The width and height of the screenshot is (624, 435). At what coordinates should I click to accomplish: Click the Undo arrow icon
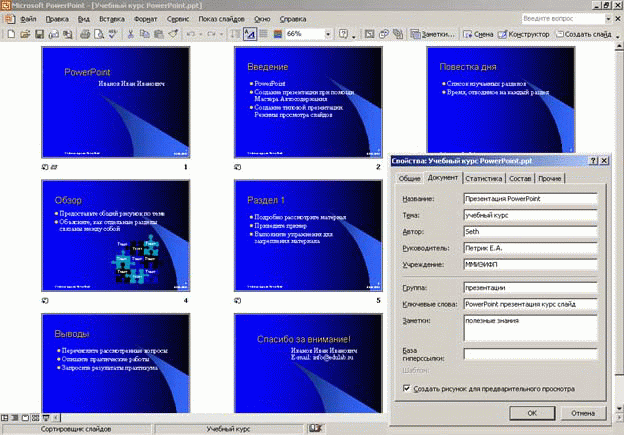(191, 34)
